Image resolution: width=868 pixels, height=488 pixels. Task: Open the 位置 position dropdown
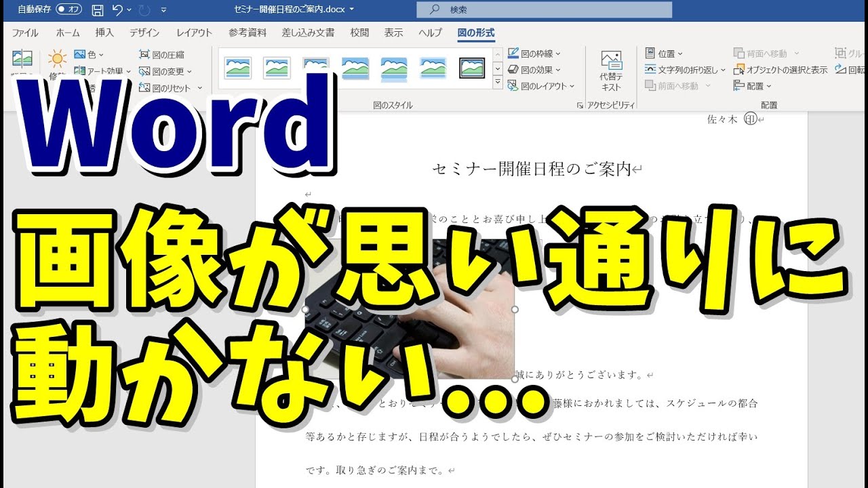click(x=664, y=54)
